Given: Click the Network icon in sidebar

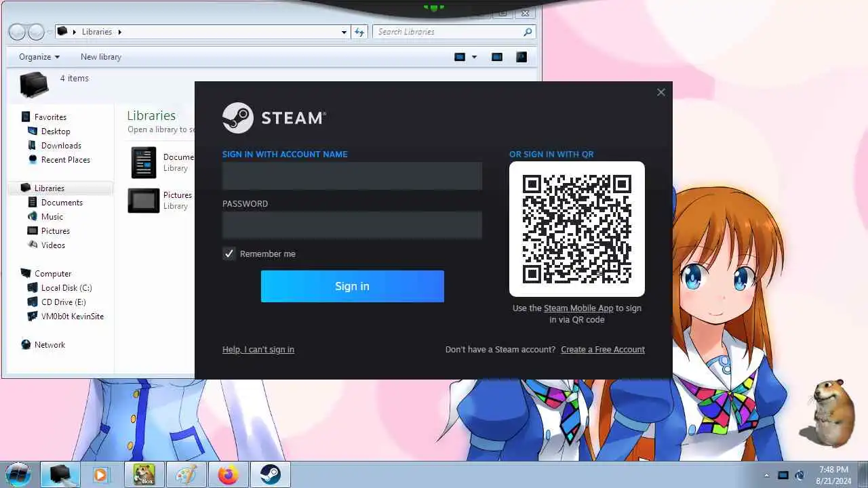Looking at the screenshot, I should (26, 345).
